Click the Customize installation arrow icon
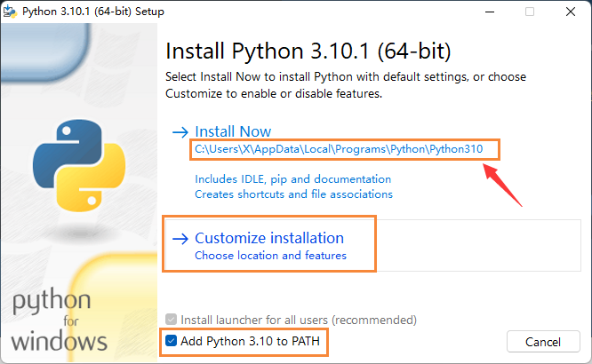592x364 pixels. 180,239
